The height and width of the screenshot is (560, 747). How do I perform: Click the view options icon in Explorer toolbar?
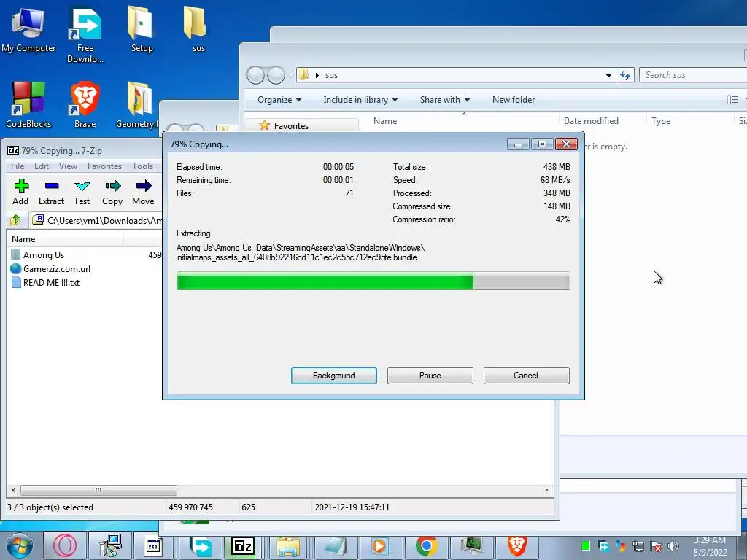pos(732,99)
